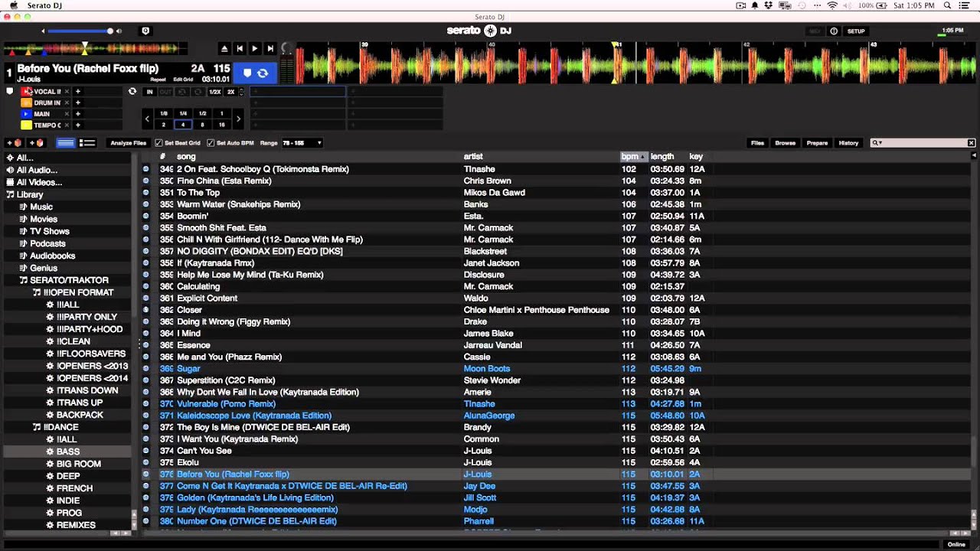Trigger the red VOCAL cue point
Image resolution: width=980 pixels, height=551 pixels.
click(26, 91)
